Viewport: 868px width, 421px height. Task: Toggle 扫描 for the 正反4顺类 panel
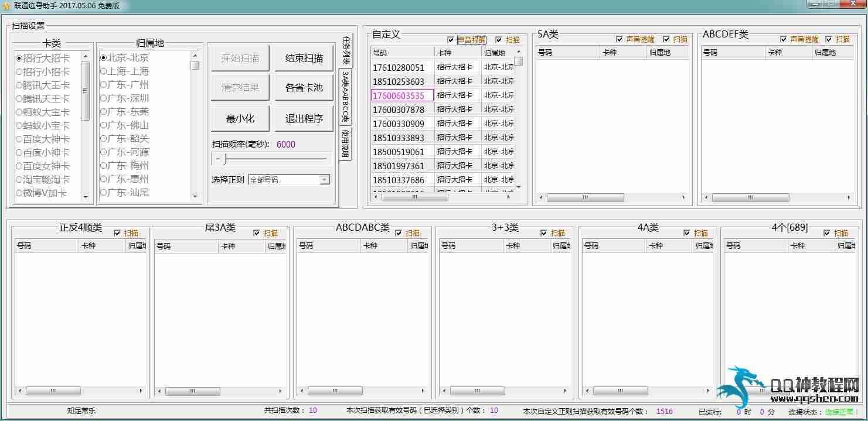127,233
